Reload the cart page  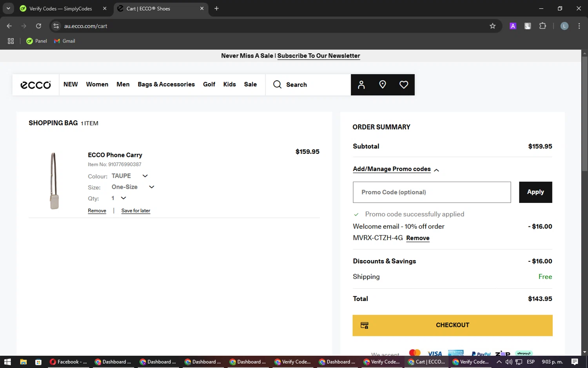point(38,26)
